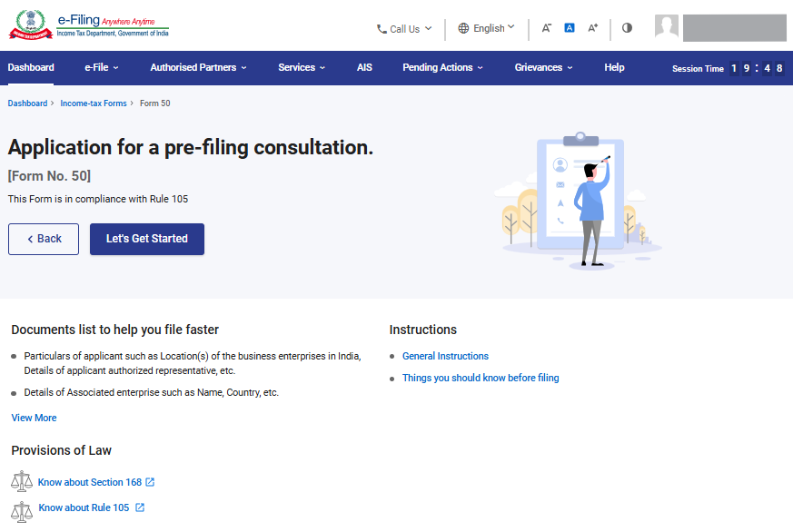Open the Help menu item
Screen dimensions: 793x532
point(614,68)
